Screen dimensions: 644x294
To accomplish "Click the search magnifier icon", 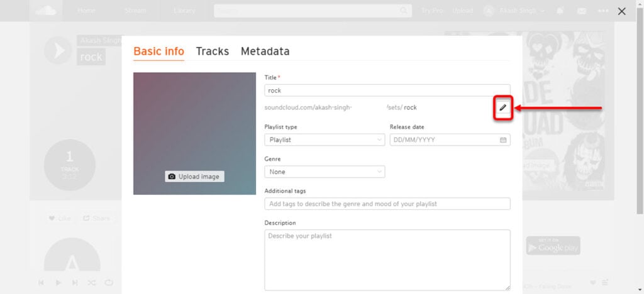I will (404, 11).
